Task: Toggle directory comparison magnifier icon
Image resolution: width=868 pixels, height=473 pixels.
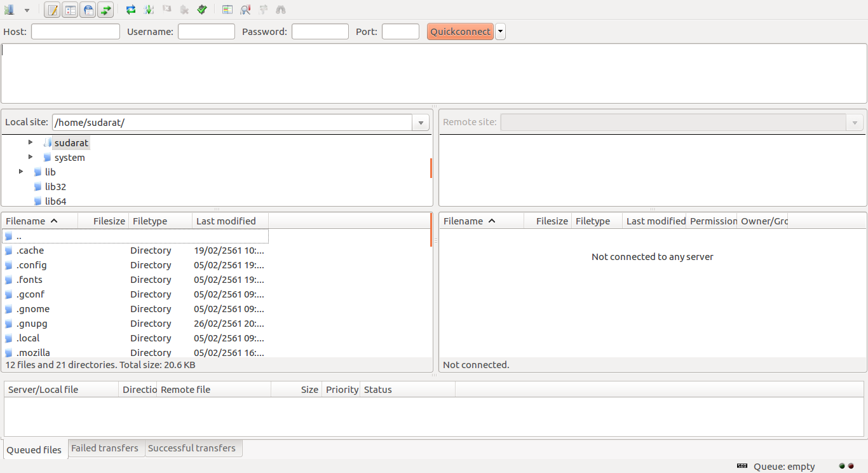Action: [245, 10]
